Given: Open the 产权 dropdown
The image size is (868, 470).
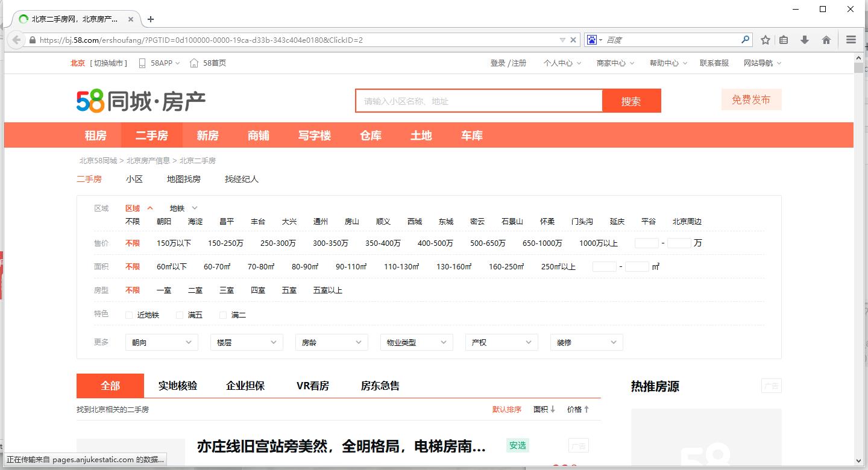Looking at the screenshot, I should (x=502, y=342).
